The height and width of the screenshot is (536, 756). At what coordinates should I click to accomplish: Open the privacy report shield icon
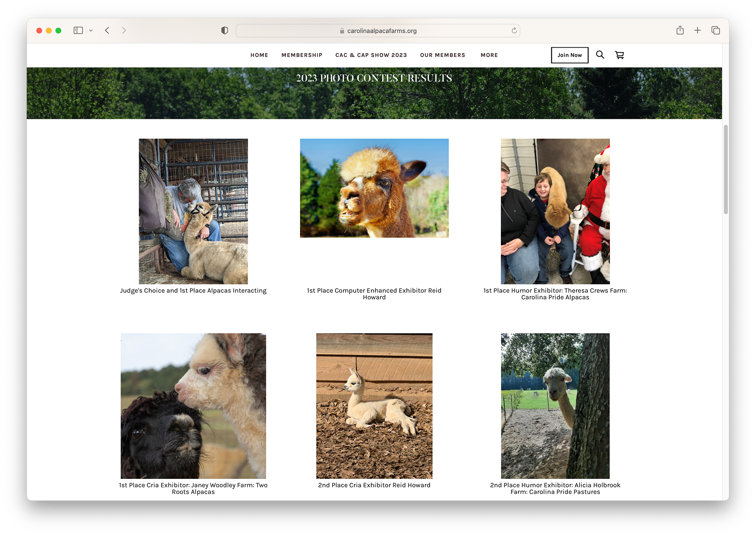(x=224, y=30)
